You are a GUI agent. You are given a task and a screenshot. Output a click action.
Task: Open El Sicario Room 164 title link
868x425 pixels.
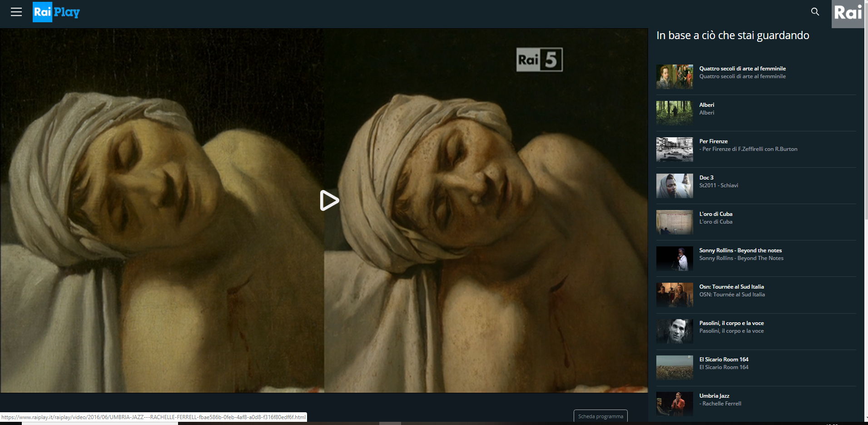[x=724, y=360]
